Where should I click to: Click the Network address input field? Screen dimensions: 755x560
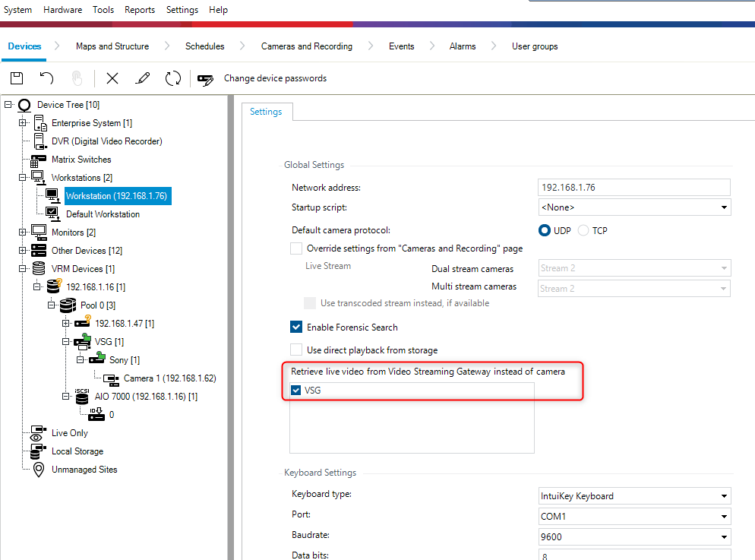(x=633, y=188)
